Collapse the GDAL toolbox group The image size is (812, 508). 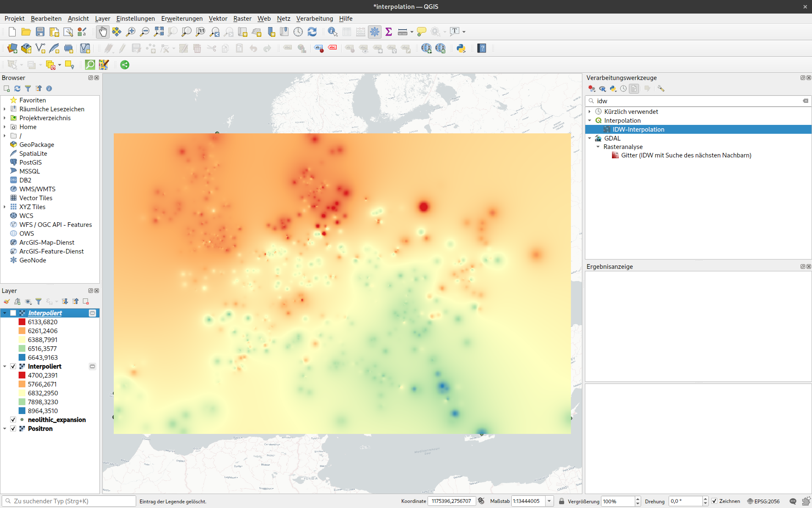click(590, 138)
